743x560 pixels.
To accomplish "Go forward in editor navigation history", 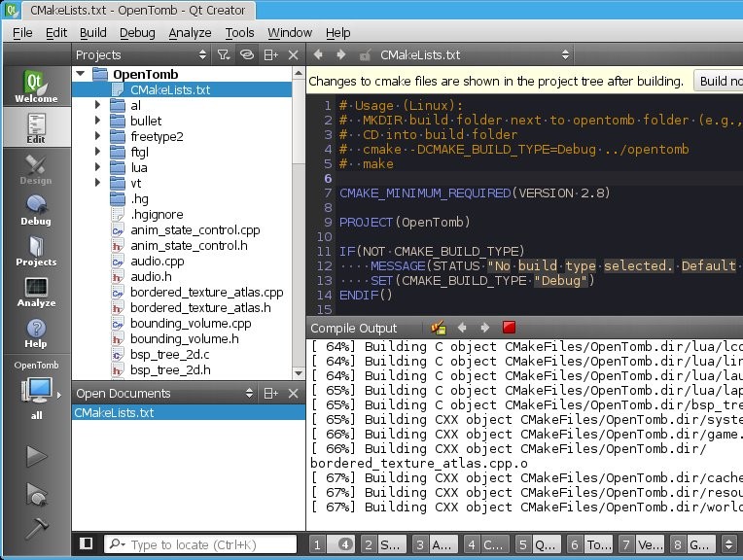I will coord(340,55).
